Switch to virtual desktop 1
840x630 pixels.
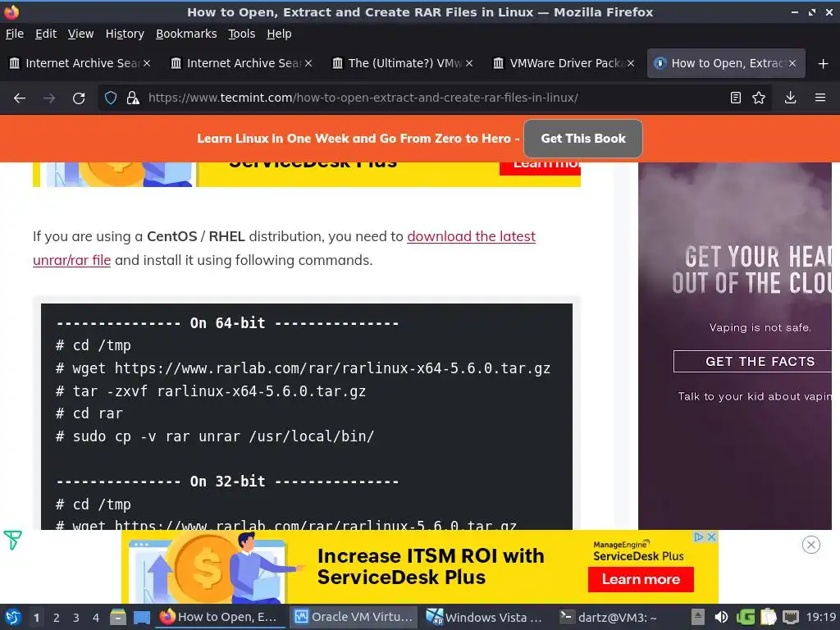click(x=36, y=618)
